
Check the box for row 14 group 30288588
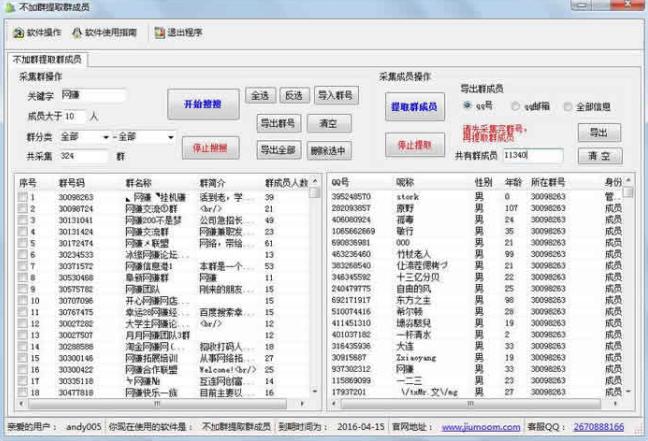coord(23,346)
